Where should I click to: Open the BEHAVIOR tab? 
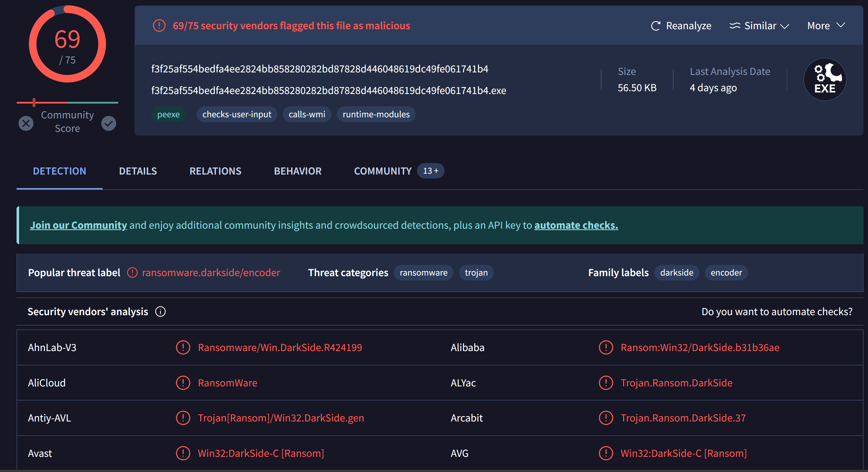pos(298,171)
